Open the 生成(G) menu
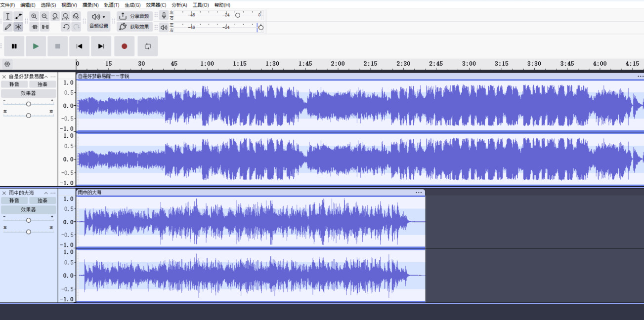This screenshot has height=320, width=644. [132, 5]
